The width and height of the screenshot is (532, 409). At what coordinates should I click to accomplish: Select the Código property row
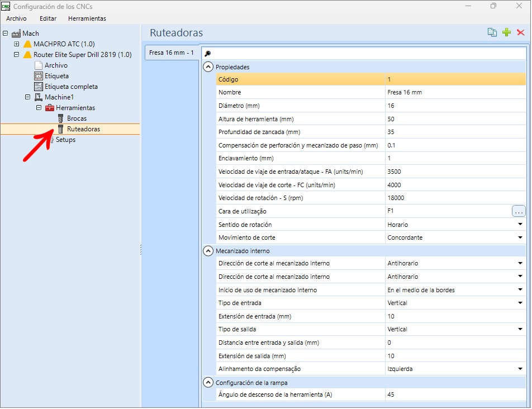tap(370, 79)
